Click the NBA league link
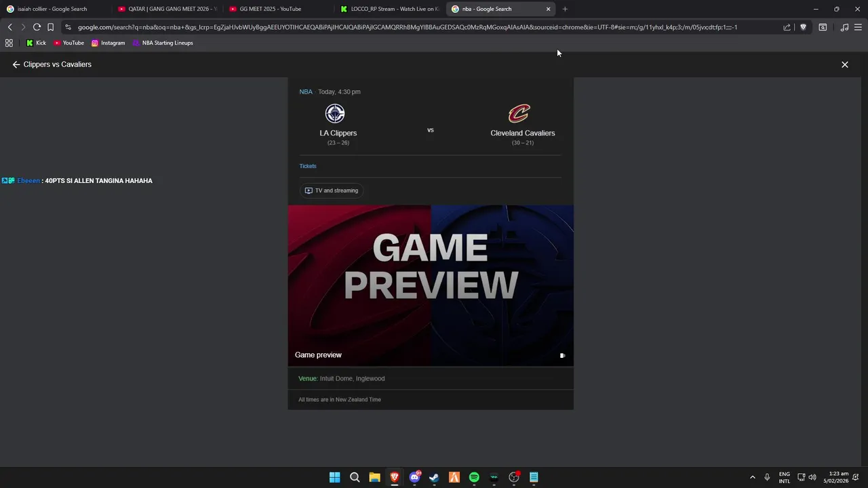Image resolution: width=868 pixels, height=488 pixels. (306, 91)
